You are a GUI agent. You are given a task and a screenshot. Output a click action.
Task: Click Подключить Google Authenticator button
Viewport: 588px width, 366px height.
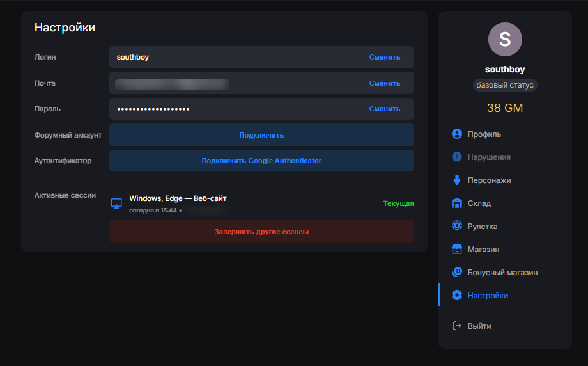(261, 161)
